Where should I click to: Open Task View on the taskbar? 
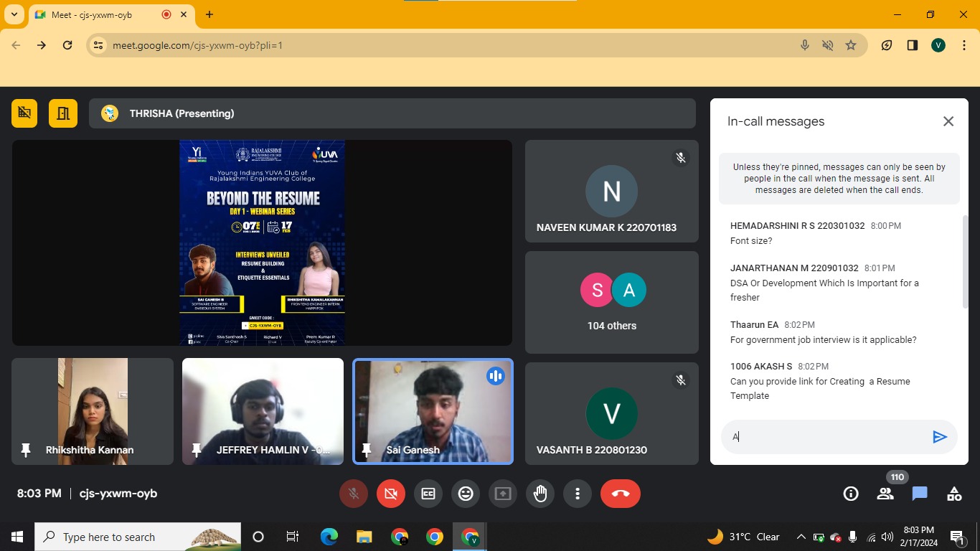(293, 537)
